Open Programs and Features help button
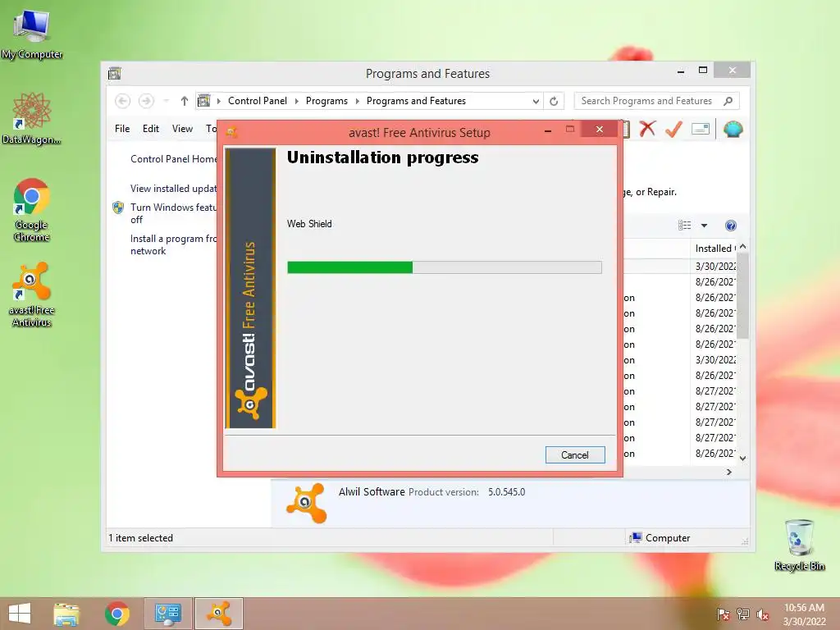 tap(731, 226)
